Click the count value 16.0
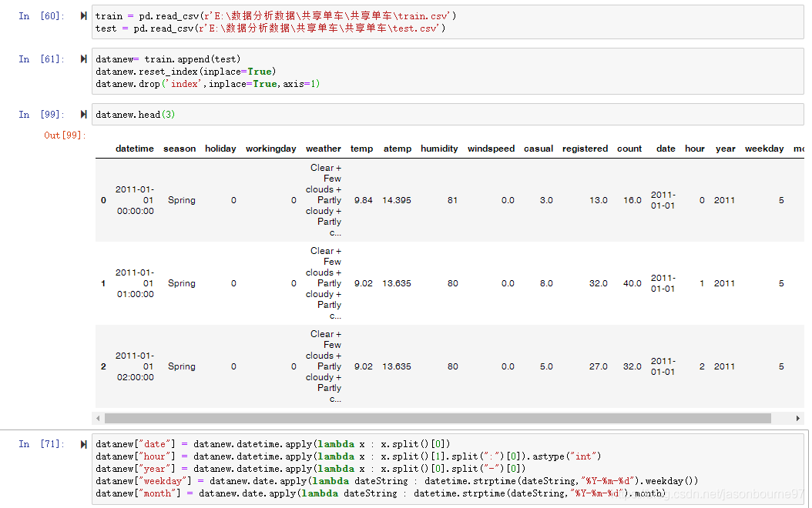812x508 pixels. tap(632, 200)
